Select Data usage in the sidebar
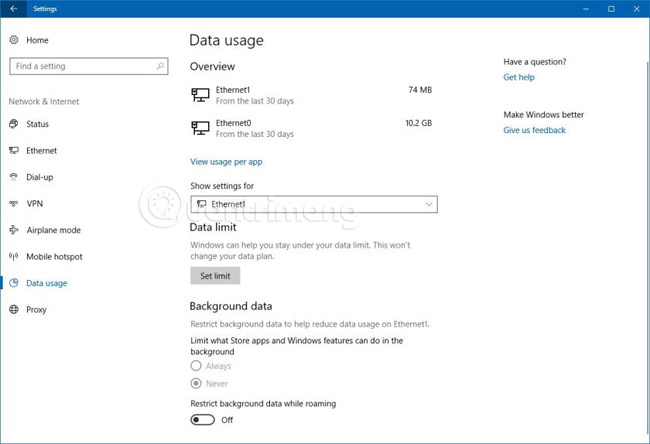 coord(46,283)
